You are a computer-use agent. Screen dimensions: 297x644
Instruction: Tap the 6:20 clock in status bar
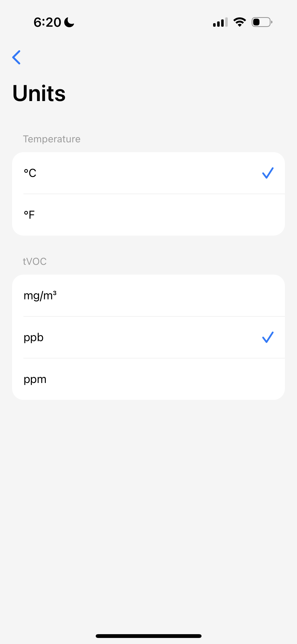pos(47,22)
